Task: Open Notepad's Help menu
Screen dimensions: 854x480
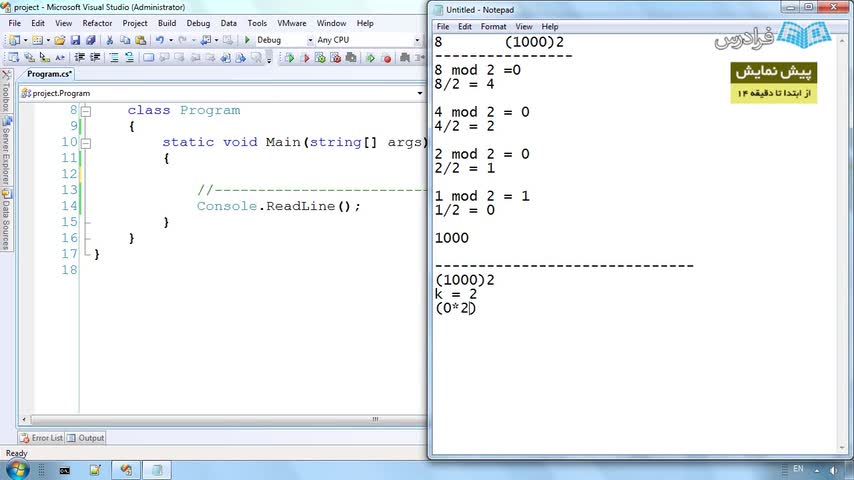Action: click(x=550, y=27)
